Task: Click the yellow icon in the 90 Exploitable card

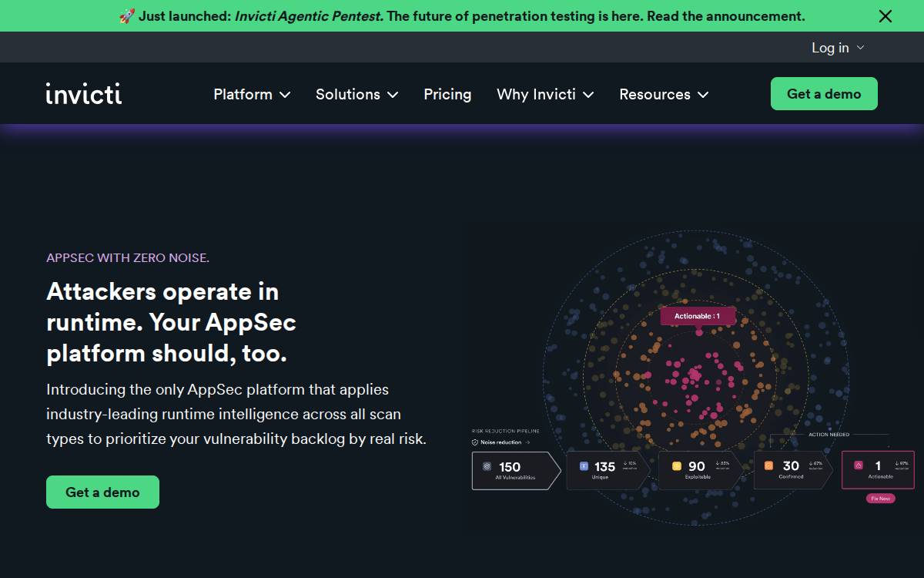Action: pyautogui.click(x=676, y=466)
